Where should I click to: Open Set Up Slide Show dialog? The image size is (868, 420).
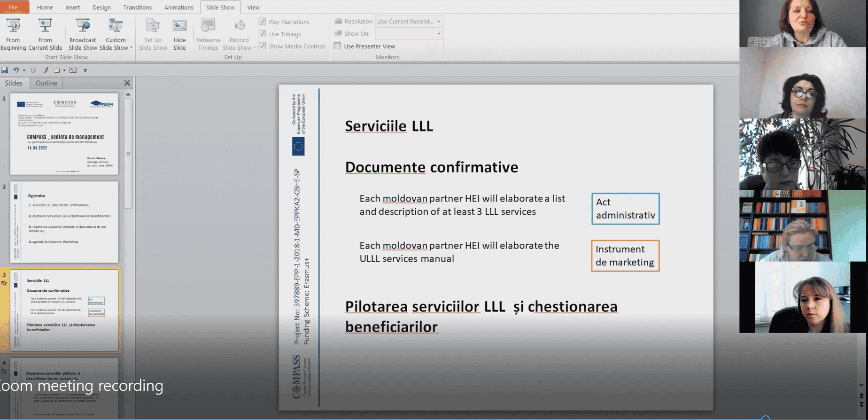point(153,34)
